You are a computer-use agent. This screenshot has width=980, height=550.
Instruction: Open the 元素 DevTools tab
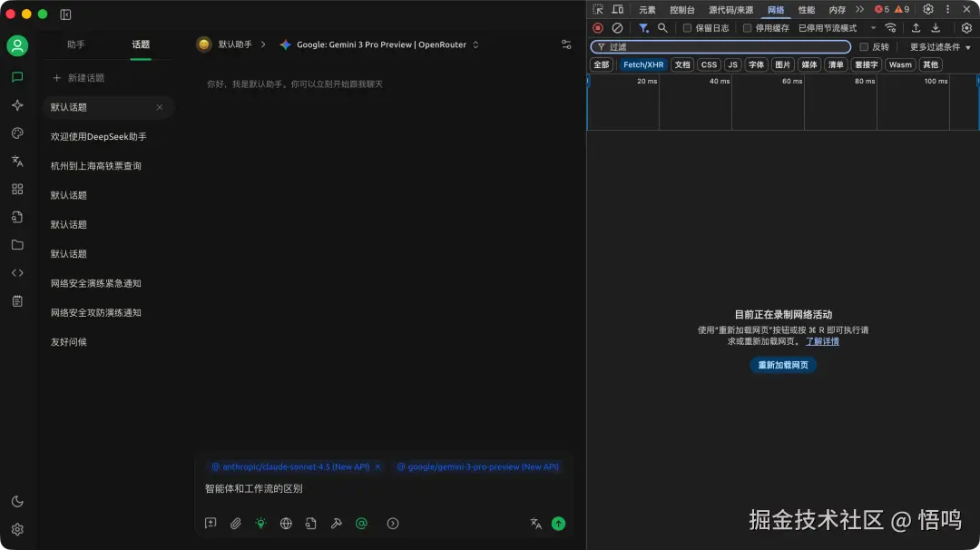pos(647,9)
